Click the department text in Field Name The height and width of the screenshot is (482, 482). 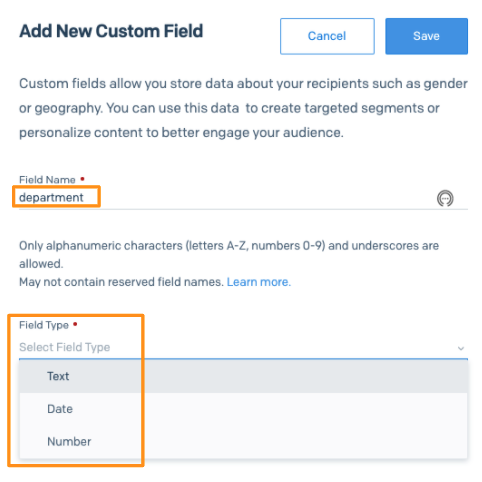point(51,197)
